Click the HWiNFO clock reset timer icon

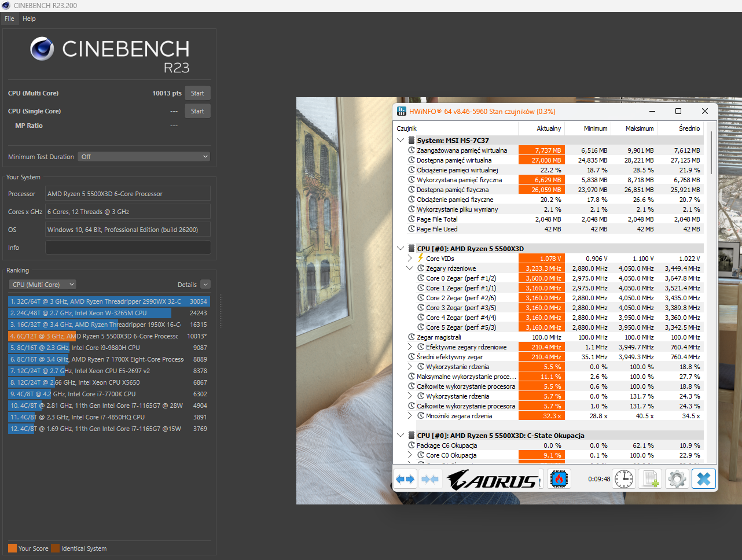point(624,479)
